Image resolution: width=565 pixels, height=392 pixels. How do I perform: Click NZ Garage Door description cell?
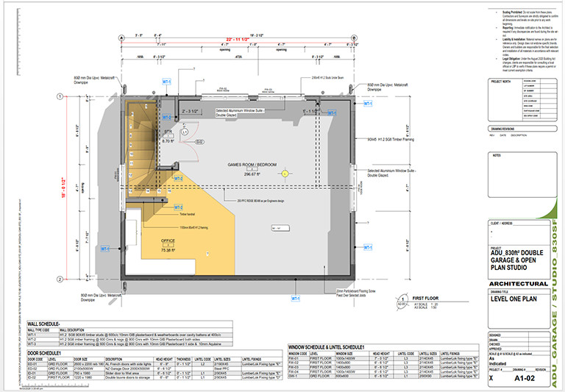[x=129, y=368]
